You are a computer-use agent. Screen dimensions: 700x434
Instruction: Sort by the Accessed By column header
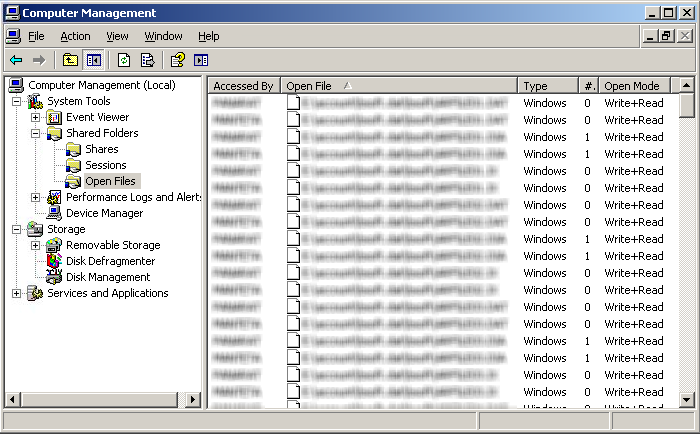pos(243,87)
